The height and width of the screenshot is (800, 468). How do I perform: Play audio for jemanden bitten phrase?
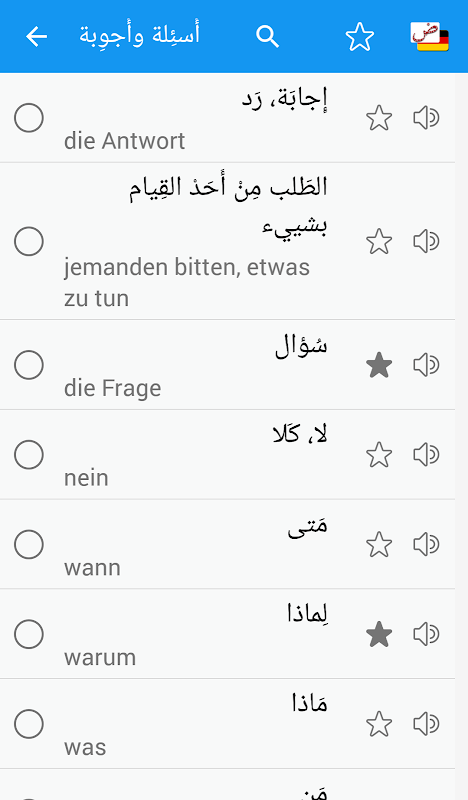pyautogui.click(x=426, y=241)
